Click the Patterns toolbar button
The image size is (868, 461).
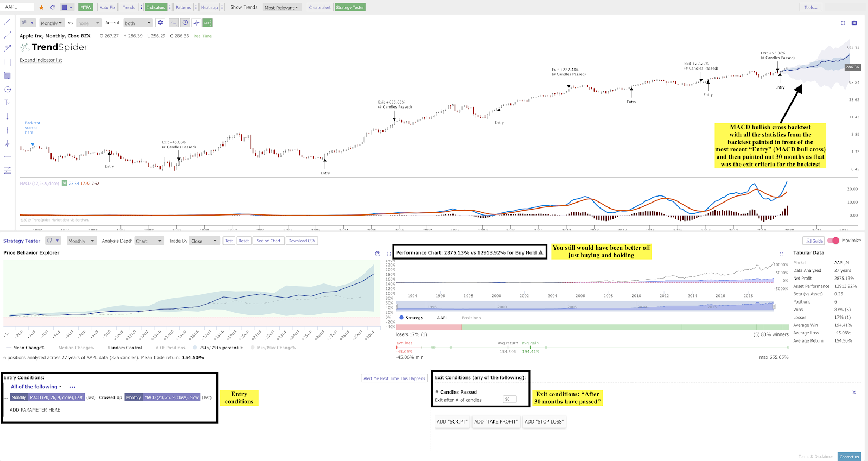point(183,7)
